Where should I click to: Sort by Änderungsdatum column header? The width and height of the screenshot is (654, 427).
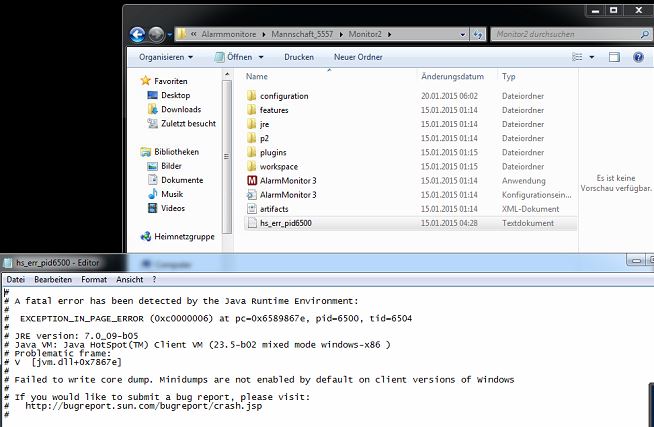click(x=452, y=76)
